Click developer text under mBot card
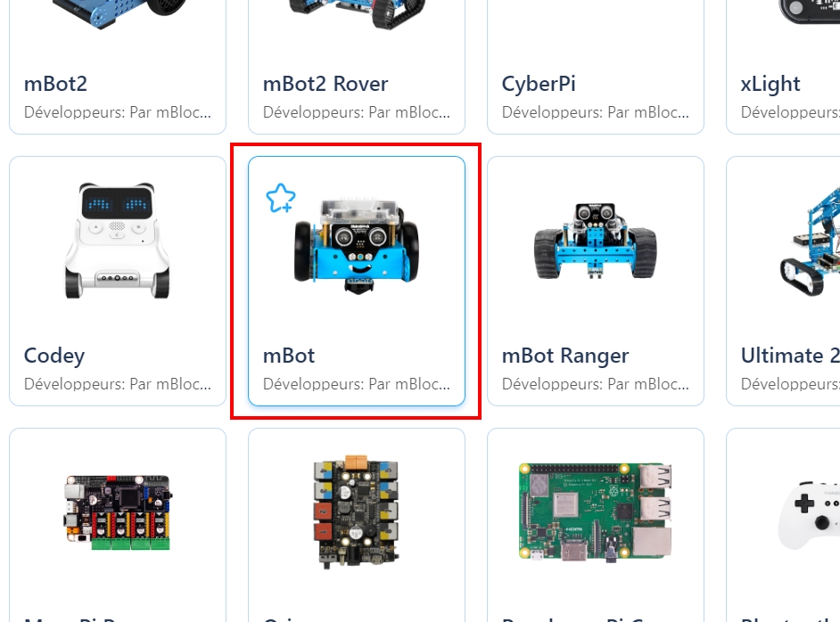Image resolution: width=840 pixels, height=622 pixels. [357, 384]
